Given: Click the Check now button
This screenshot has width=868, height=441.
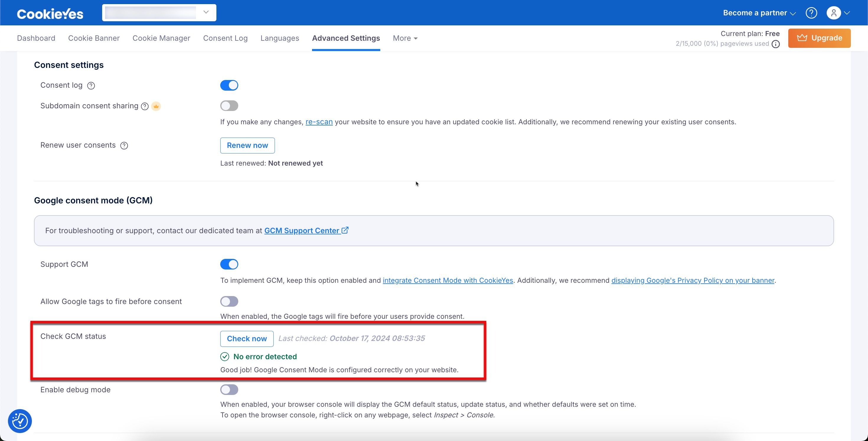Looking at the screenshot, I should (247, 339).
